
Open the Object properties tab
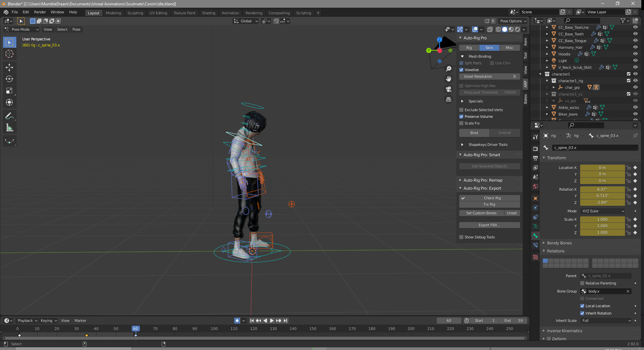(x=535, y=198)
